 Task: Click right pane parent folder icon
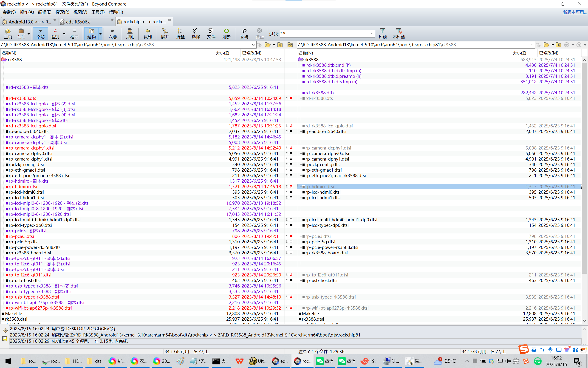559,45
